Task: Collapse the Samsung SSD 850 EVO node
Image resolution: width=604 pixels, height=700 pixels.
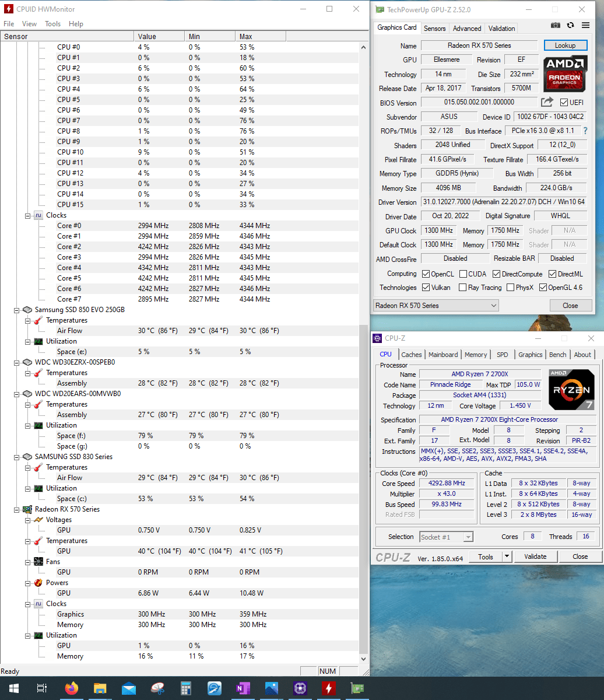Action: point(17,310)
